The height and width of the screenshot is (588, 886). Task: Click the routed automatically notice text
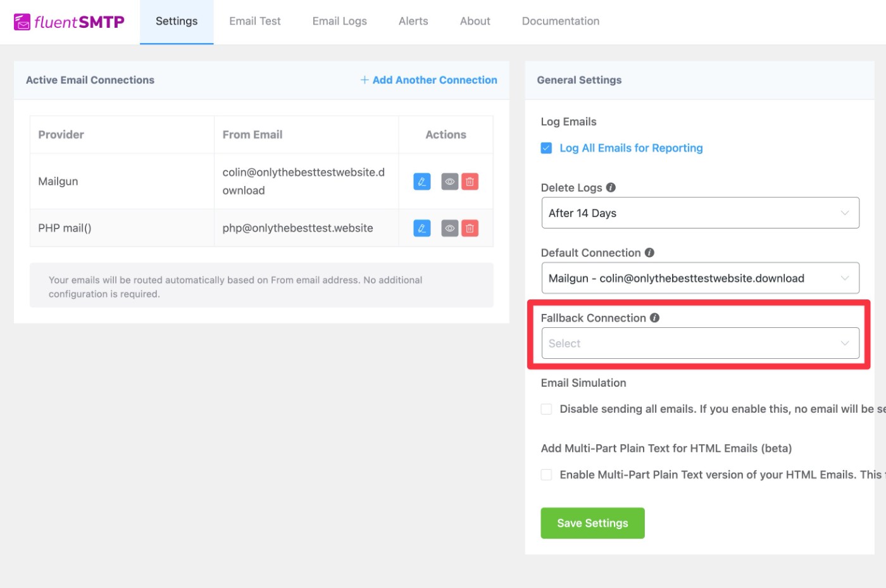[235, 287]
